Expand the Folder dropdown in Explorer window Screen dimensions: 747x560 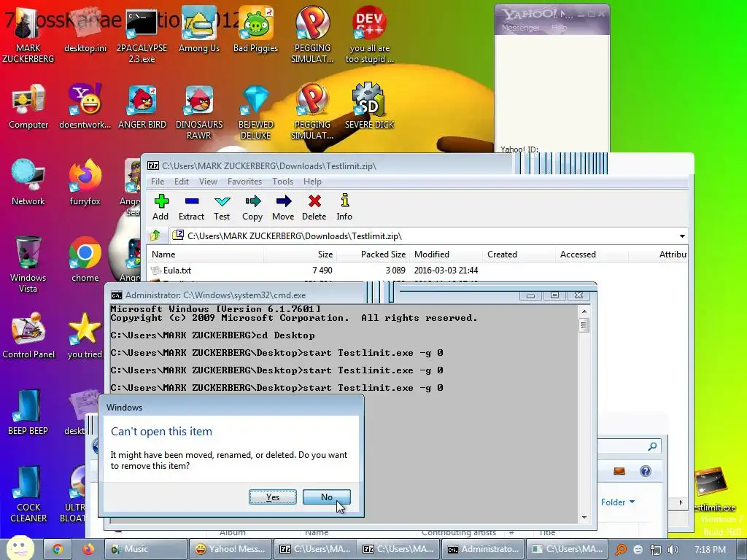(x=618, y=502)
